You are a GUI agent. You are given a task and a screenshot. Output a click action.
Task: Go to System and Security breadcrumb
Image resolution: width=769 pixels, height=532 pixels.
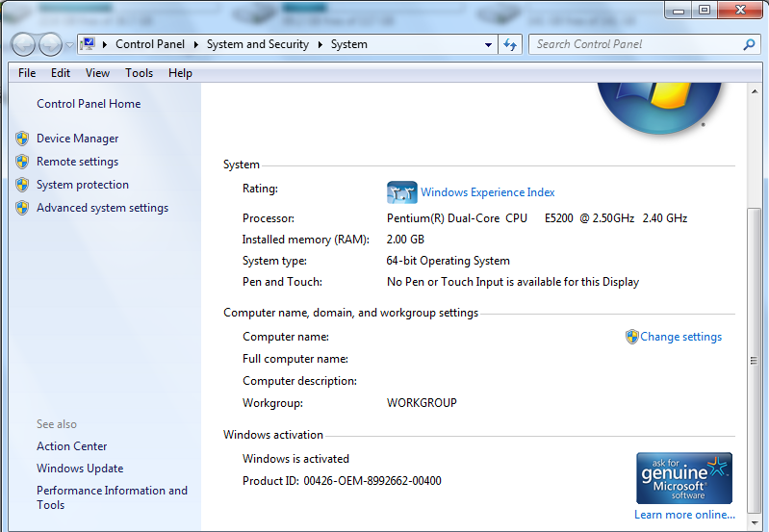pyautogui.click(x=258, y=44)
